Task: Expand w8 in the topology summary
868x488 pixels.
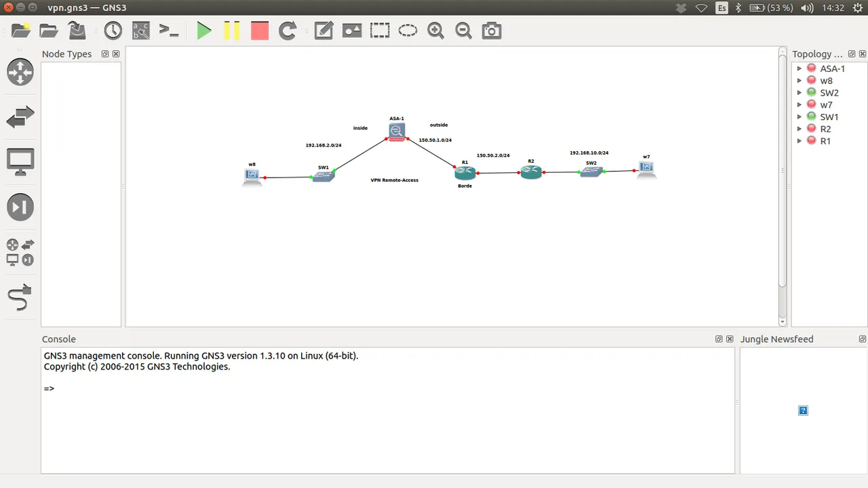Action: [800, 81]
